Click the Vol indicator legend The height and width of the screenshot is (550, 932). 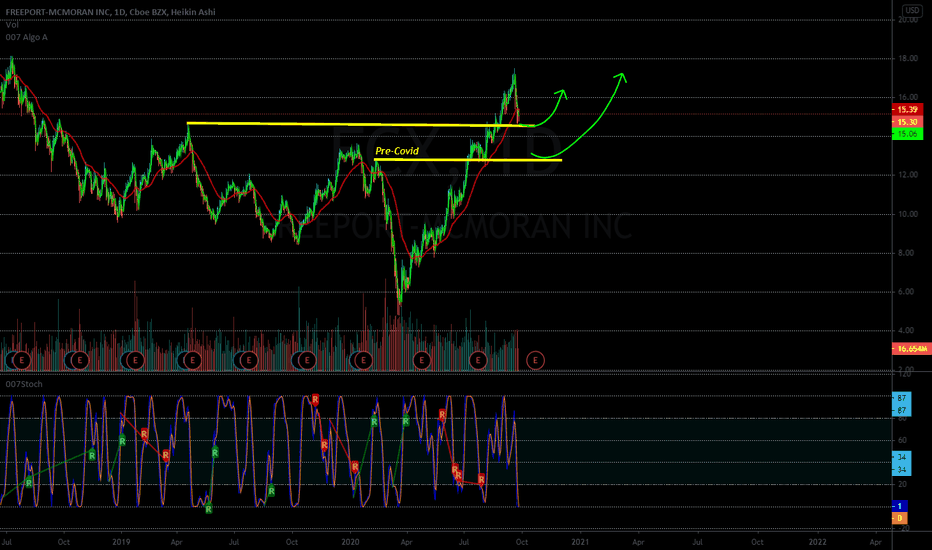pos(12,24)
